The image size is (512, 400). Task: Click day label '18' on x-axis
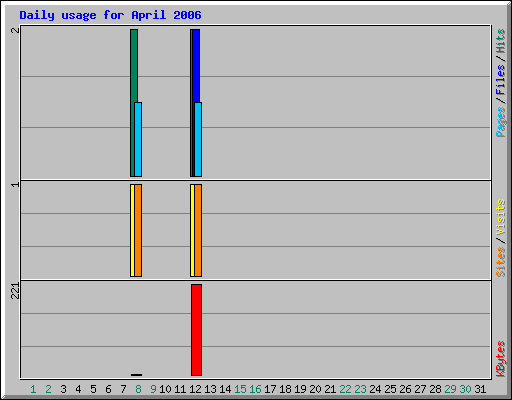pyautogui.click(x=285, y=389)
